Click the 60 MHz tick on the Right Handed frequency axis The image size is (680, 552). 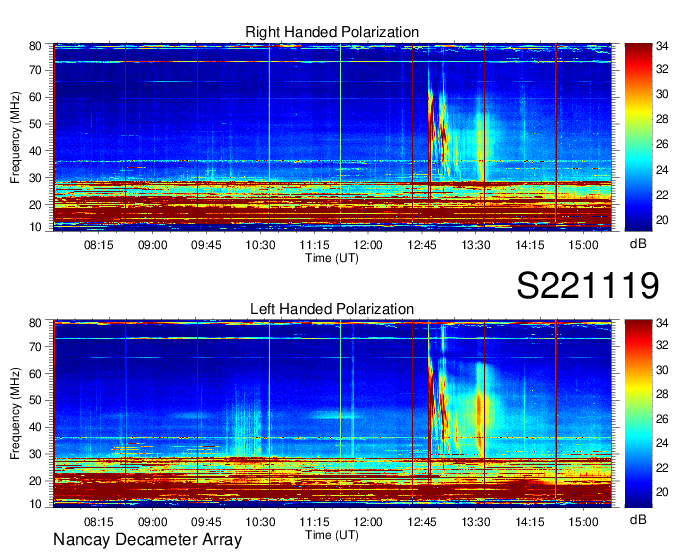point(35,97)
